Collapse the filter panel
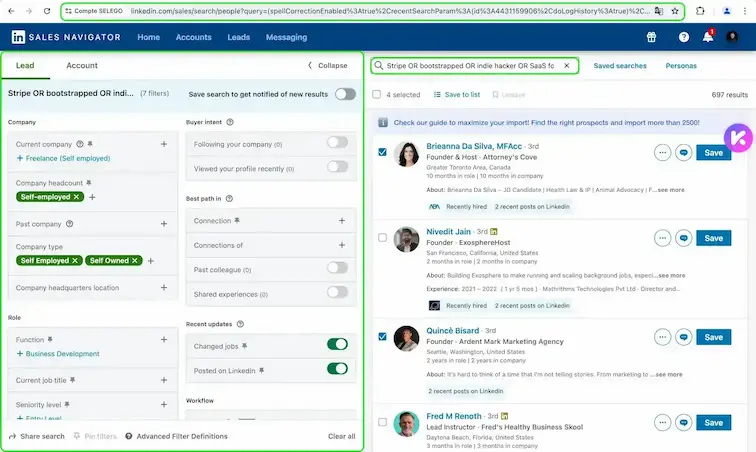756x452 pixels. point(327,66)
